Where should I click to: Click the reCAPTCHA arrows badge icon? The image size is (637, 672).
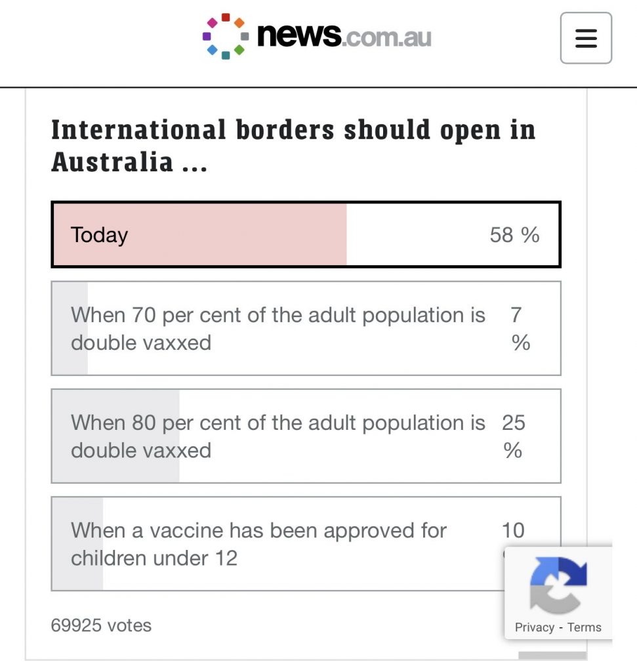point(558,585)
